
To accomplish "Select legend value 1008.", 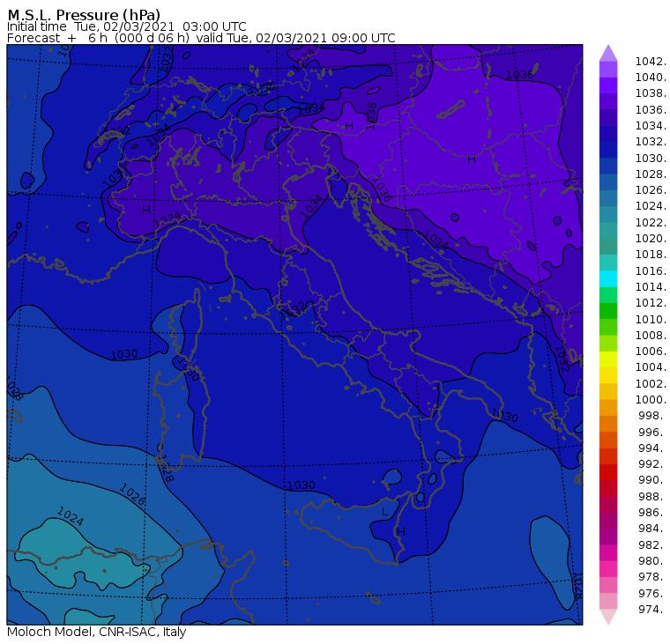I will click(651, 336).
